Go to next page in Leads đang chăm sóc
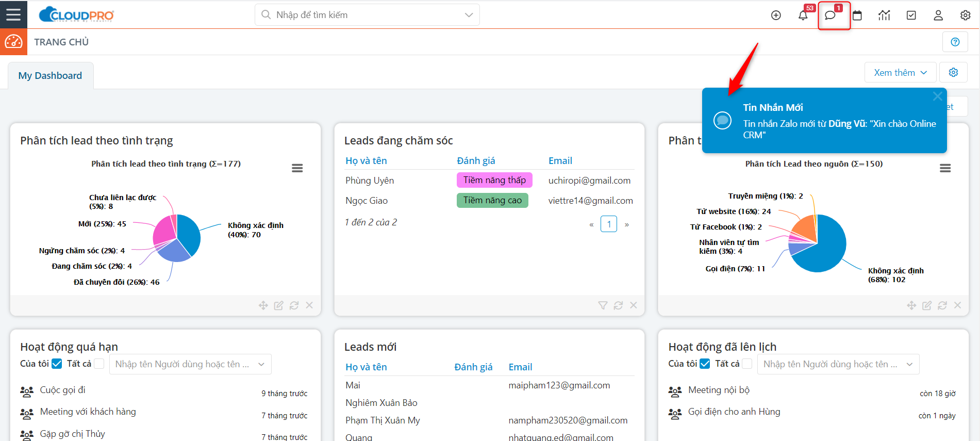 point(626,224)
